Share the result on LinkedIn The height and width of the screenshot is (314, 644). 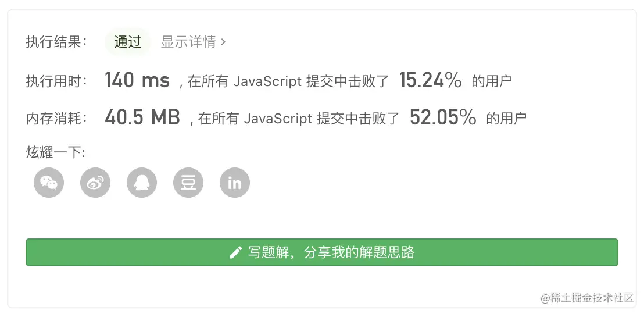(x=235, y=183)
